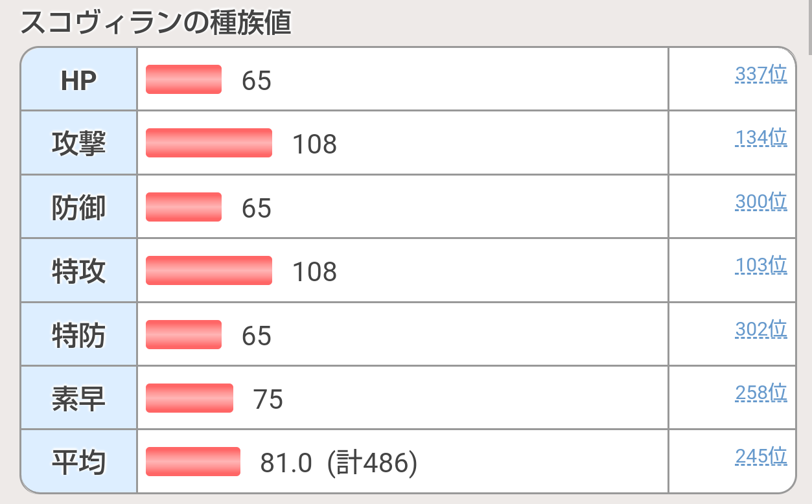The height and width of the screenshot is (504, 812).
Task: Open the 攻撃 134位 ranking link
Action: (x=761, y=138)
